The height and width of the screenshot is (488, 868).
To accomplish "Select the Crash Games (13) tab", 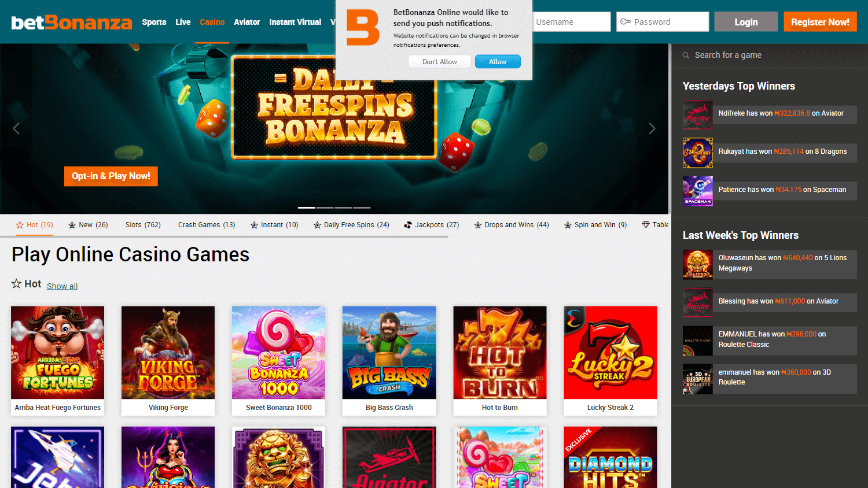I will click(x=207, y=225).
